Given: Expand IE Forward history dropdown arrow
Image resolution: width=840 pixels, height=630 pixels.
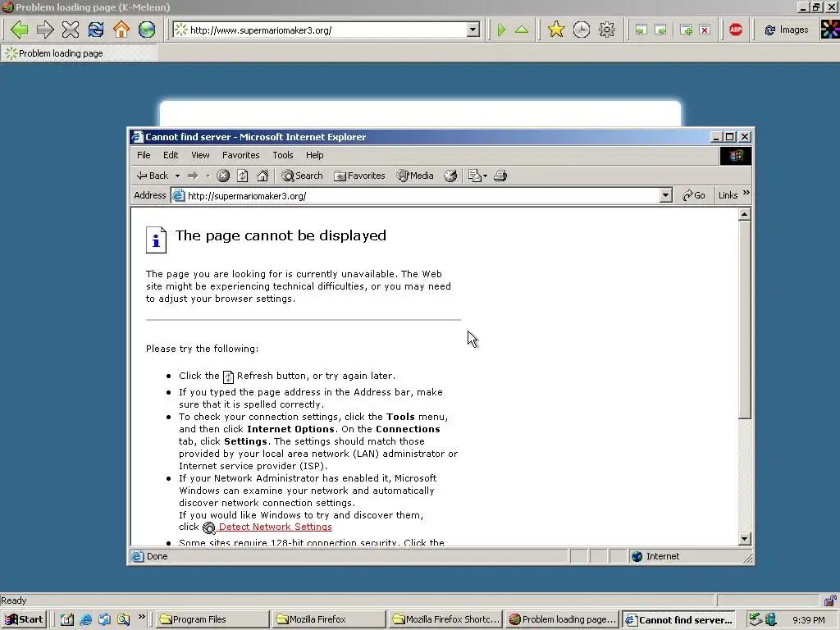Looking at the screenshot, I should coord(208,176).
